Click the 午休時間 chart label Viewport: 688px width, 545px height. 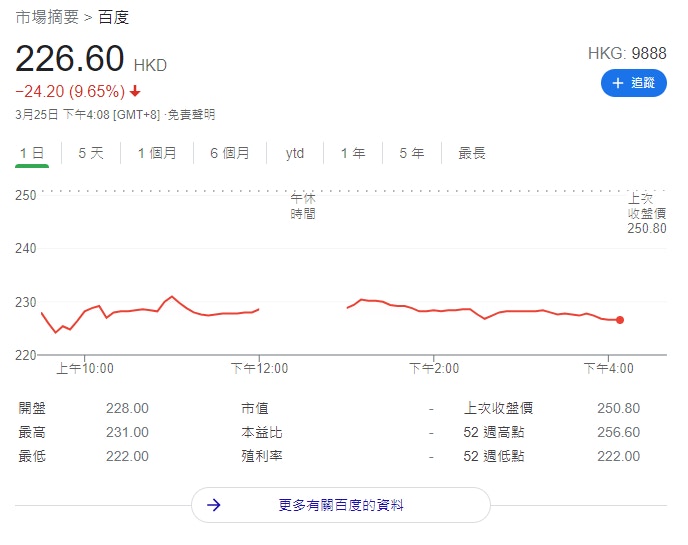click(x=303, y=206)
